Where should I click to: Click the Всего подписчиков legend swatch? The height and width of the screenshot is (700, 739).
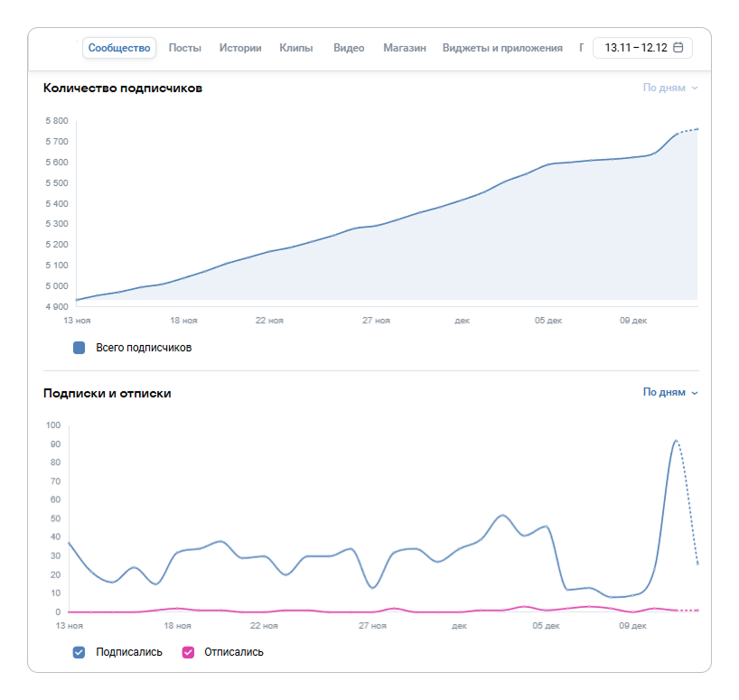[x=79, y=347]
